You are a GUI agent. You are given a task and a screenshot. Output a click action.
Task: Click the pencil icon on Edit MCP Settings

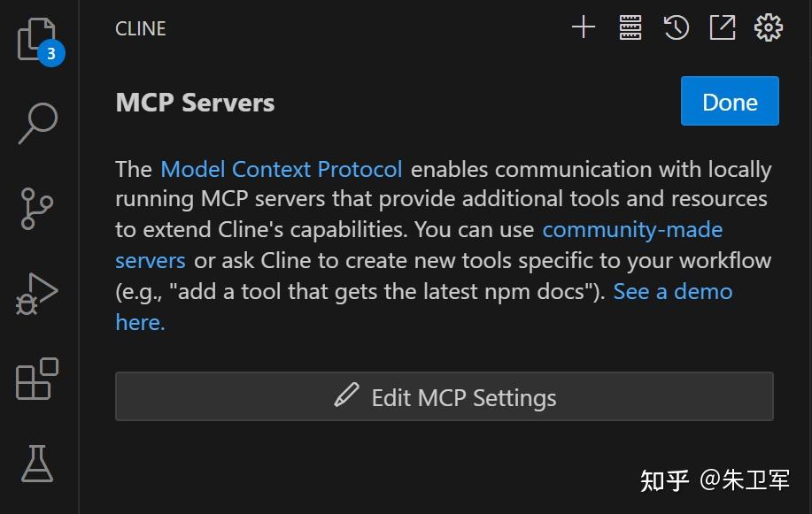coord(346,395)
